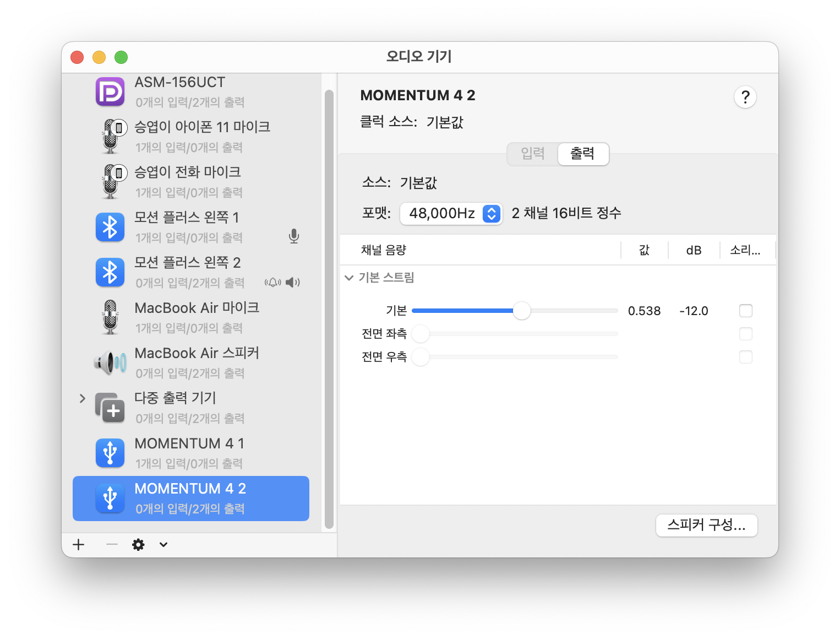
Task: Click the default input microphone indicator icon
Action: click(294, 236)
